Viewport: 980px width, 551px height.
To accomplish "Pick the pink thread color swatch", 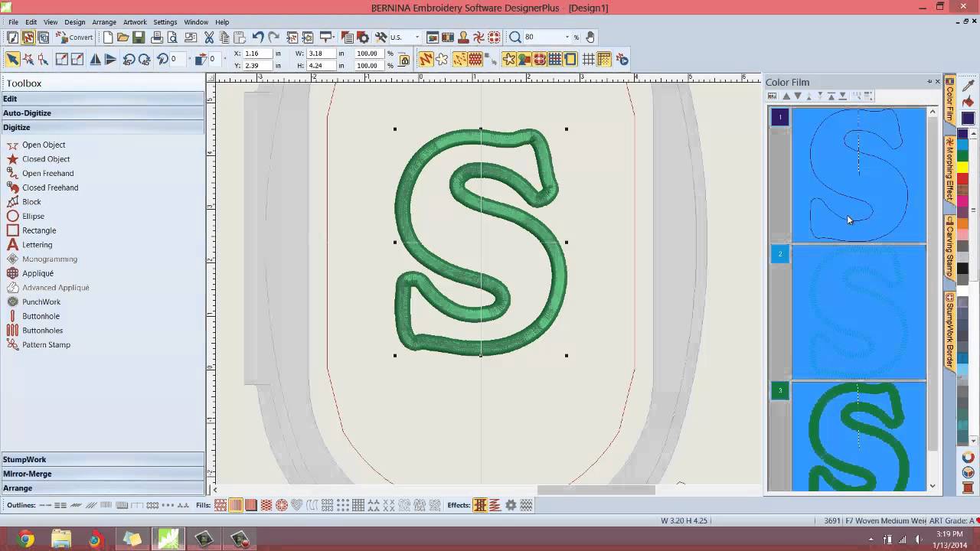I will coord(963,201).
